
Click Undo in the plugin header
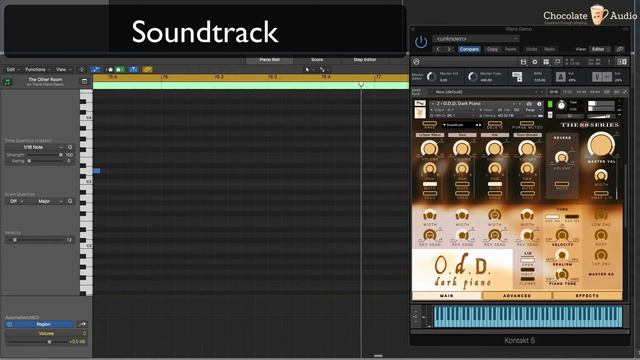(531, 49)
